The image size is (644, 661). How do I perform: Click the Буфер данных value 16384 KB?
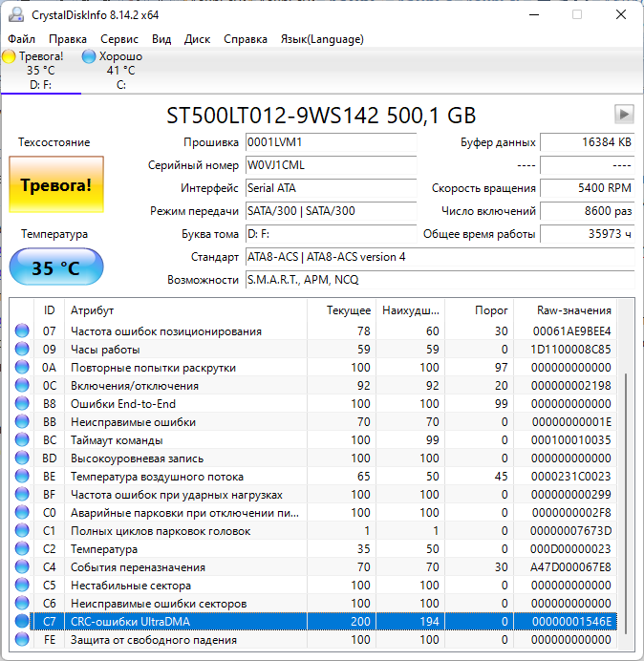[587, 142]
